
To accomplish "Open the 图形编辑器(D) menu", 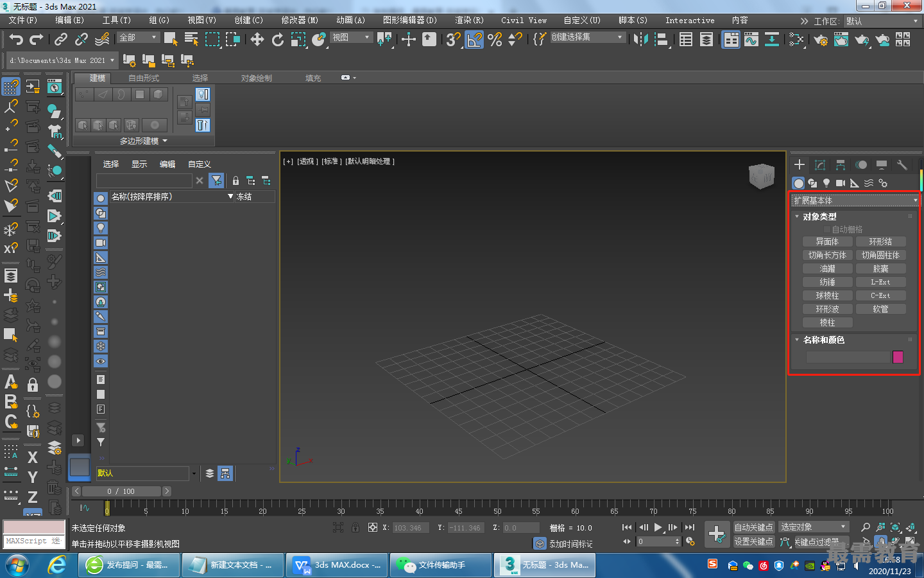I will tap(410, 21).
